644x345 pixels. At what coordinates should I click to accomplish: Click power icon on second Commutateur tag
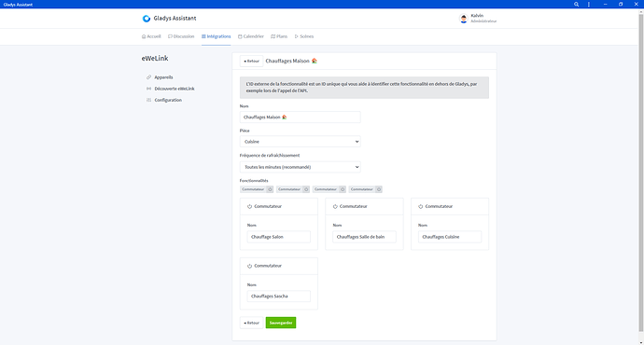pos(306,189)
